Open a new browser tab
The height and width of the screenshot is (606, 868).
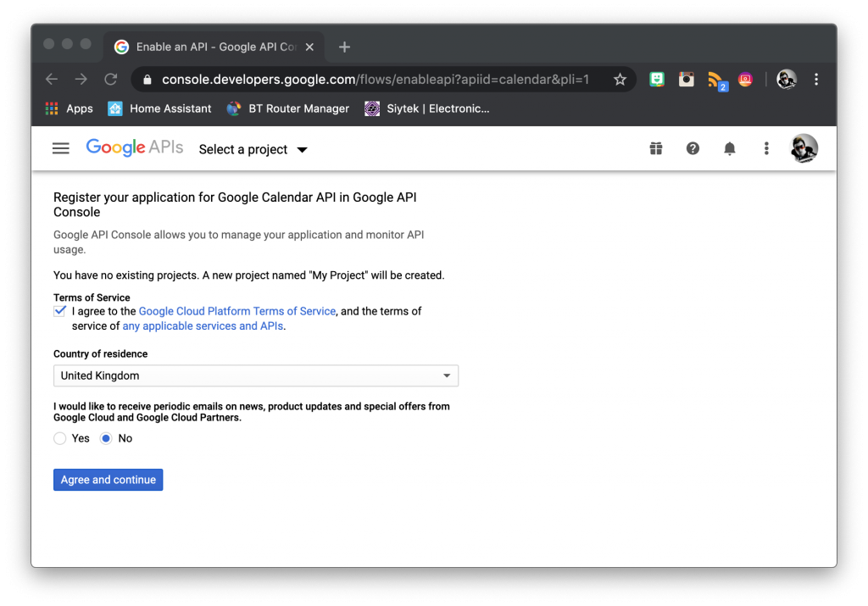pos(344,47)
